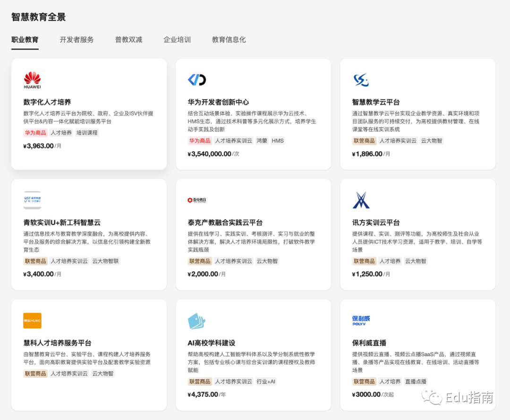Click the 数字化人才培养 card description text
This screenshot has height=420, width=510.
[88, 118]
